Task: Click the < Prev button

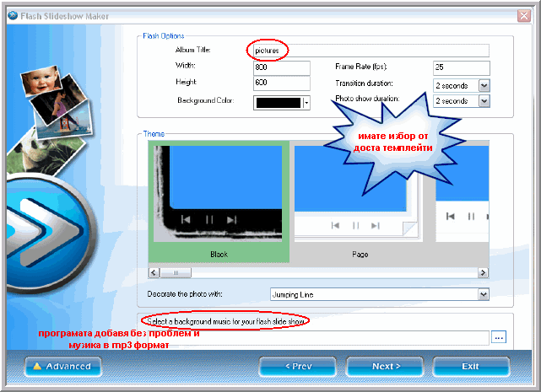Action: (297, 367)
